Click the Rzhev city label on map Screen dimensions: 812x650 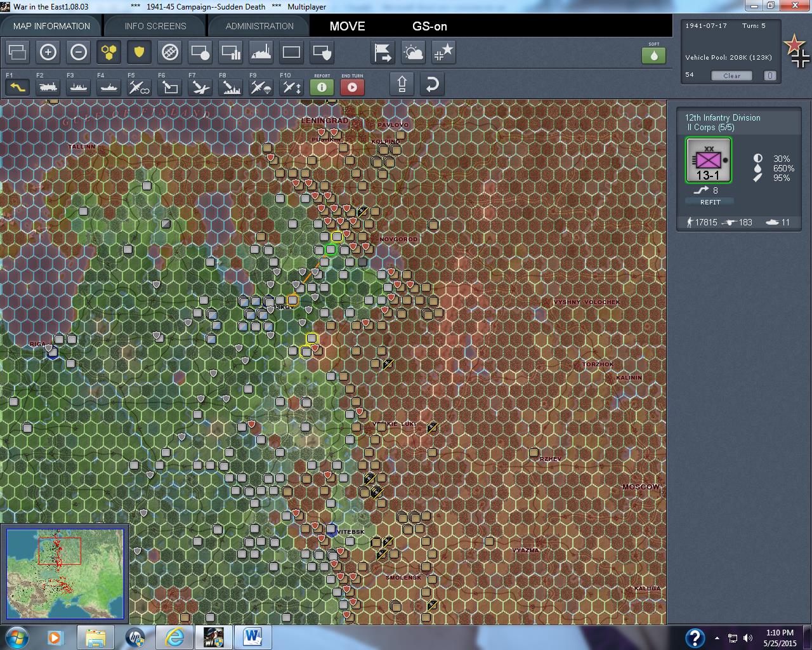click(x=551, y=458)
